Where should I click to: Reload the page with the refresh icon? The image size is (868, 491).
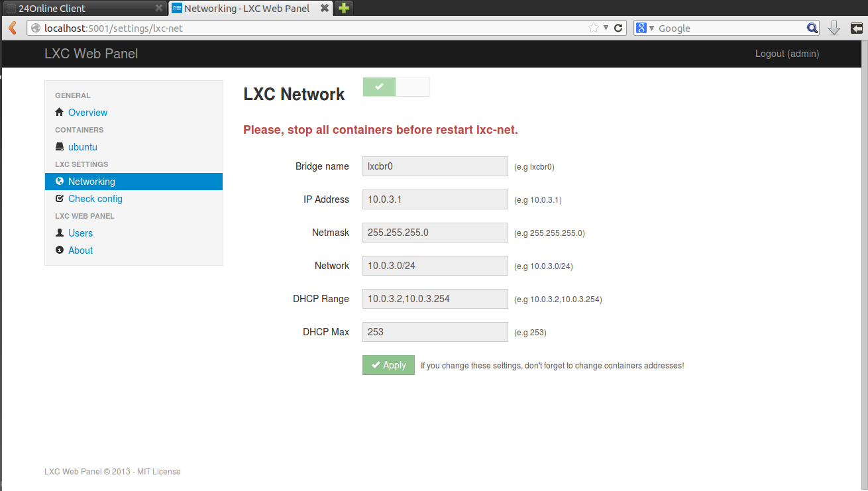[618, 28]
